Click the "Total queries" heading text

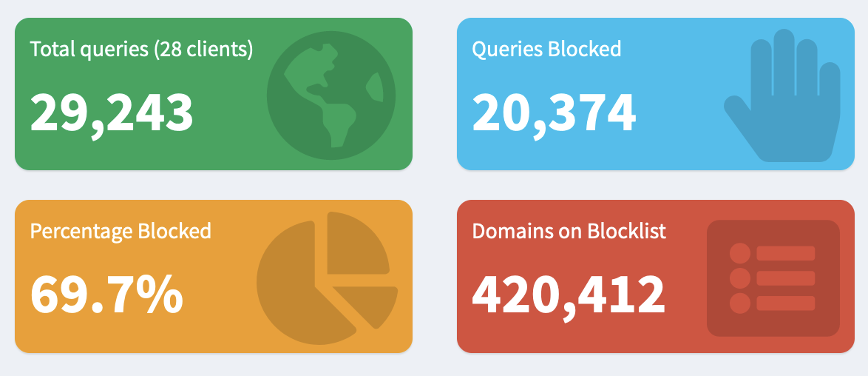[x=89, y=50]
